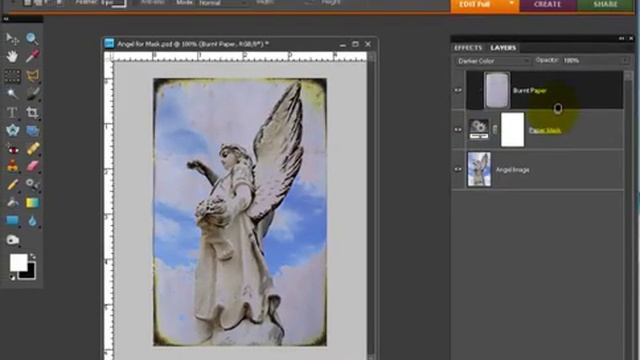The height and width of the screenshot is (360, 640).
Task: Select the Blur tool
Action: click(32, 220)
